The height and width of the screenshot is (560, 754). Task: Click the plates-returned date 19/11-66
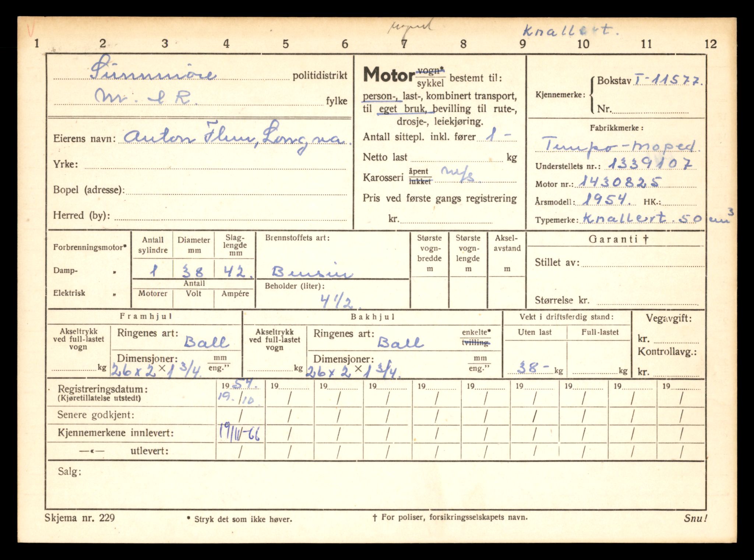(x=239, y=433)
